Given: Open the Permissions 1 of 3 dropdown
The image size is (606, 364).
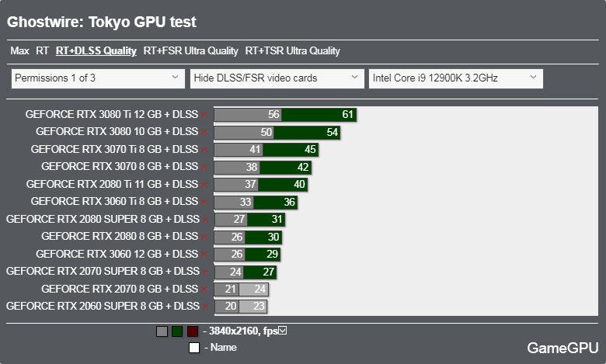Looking at the screenshot, I should (98, 78).
